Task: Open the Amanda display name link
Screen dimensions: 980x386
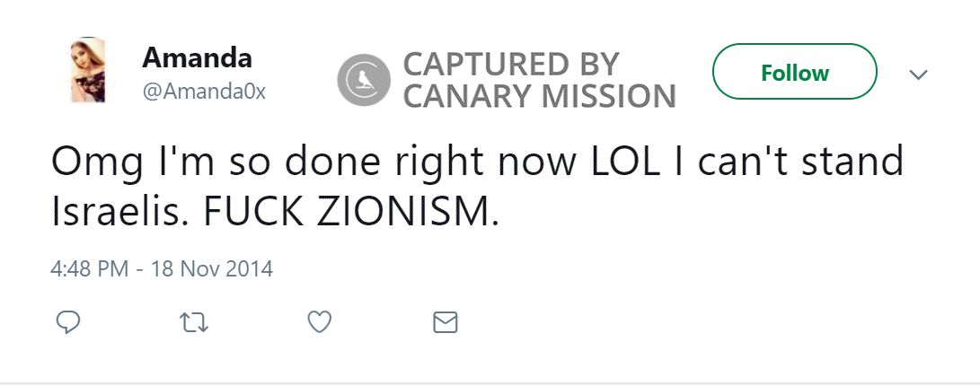Action: pyautogui.click(x=197, y=58)
